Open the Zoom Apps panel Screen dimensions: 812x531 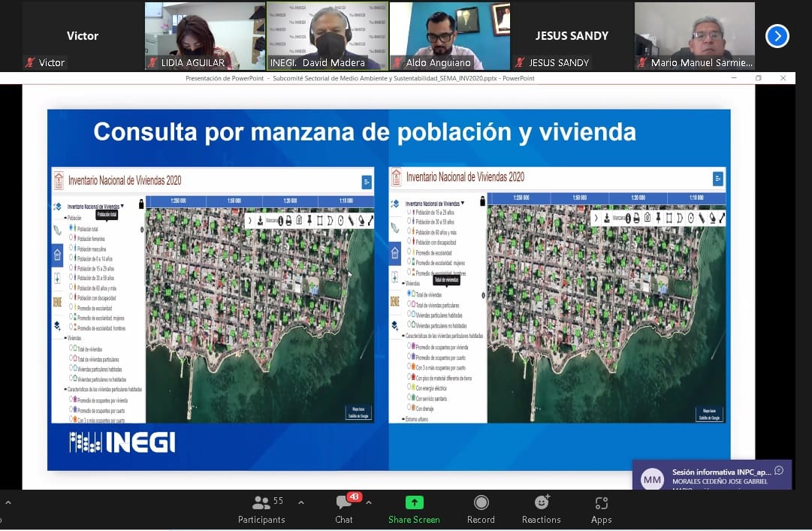pyautogui.click(x=601, y=508)
